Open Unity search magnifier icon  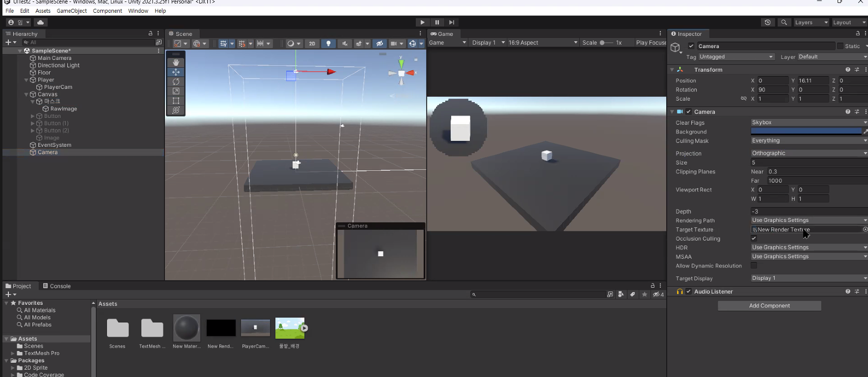[784, 22]
